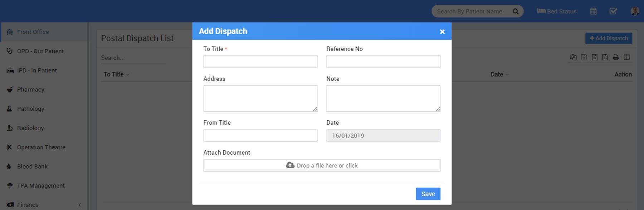The width and height of the screenshot is (644, 210).
Task: Click the Drop a file upload area
Action: click(x=322, y=165)
